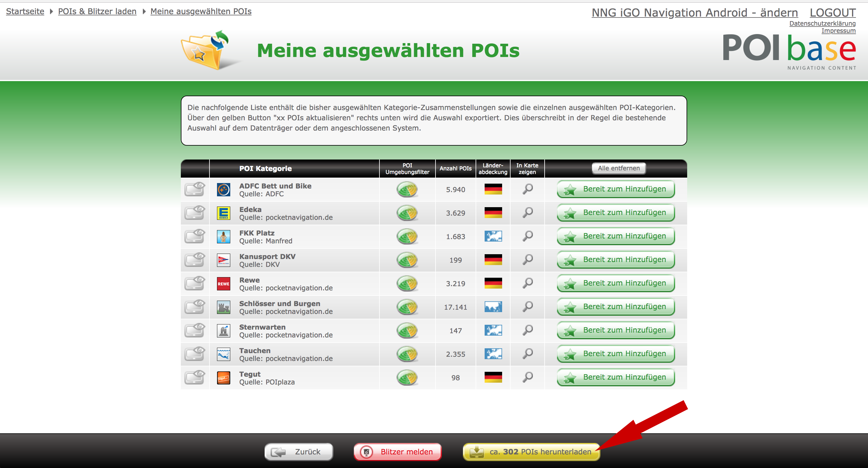Click the Kanusport DKV category logo
This screenshot has width=868, height=468.
click(x=223, y=260)
